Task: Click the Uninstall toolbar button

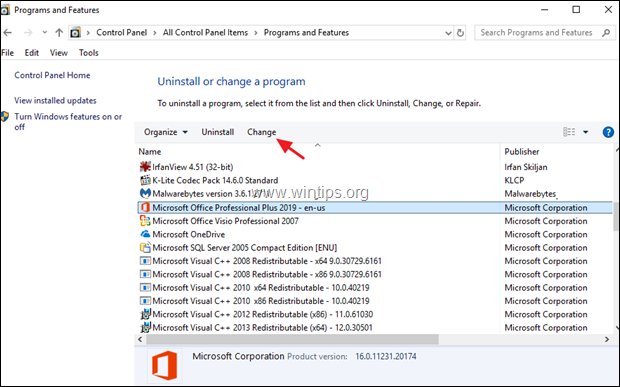Action: tap(217, 132)
